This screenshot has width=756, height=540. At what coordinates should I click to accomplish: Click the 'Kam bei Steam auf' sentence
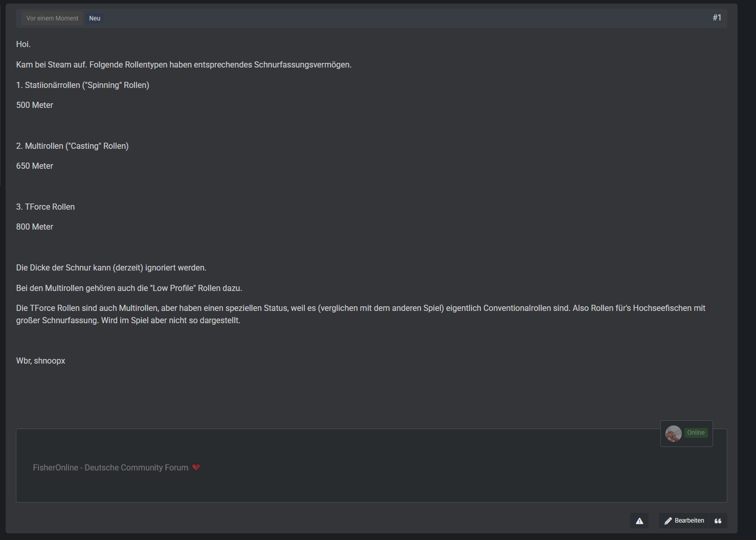pos(184,65)
